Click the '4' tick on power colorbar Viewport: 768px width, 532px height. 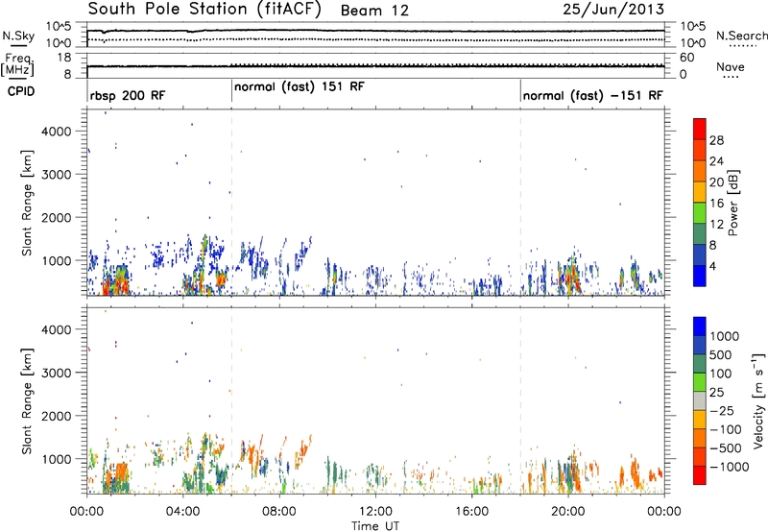click(x=713, y=266)
